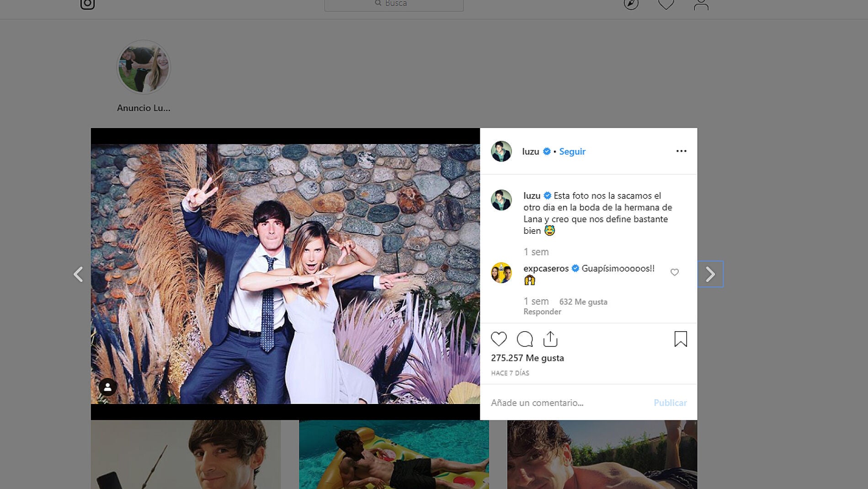Click the Publicar button
This screenshot has width=868, height=489.
click(670, 403)
